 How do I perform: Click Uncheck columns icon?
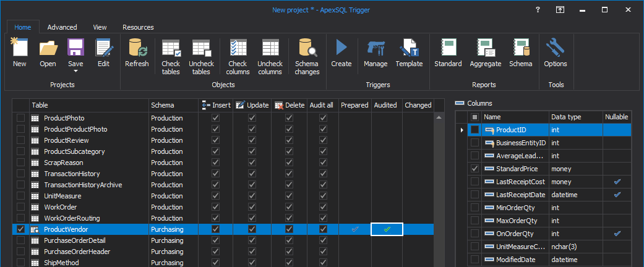(270, 48)
